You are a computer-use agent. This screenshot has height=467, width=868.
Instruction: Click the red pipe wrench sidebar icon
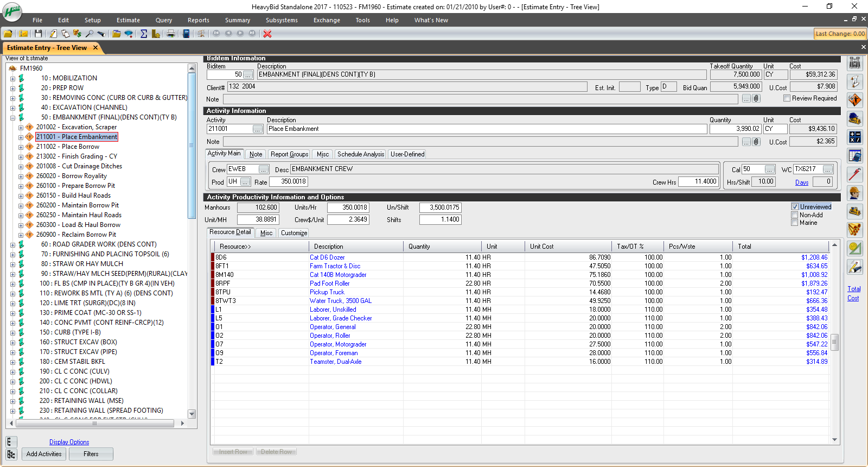(x=855, y=174)
